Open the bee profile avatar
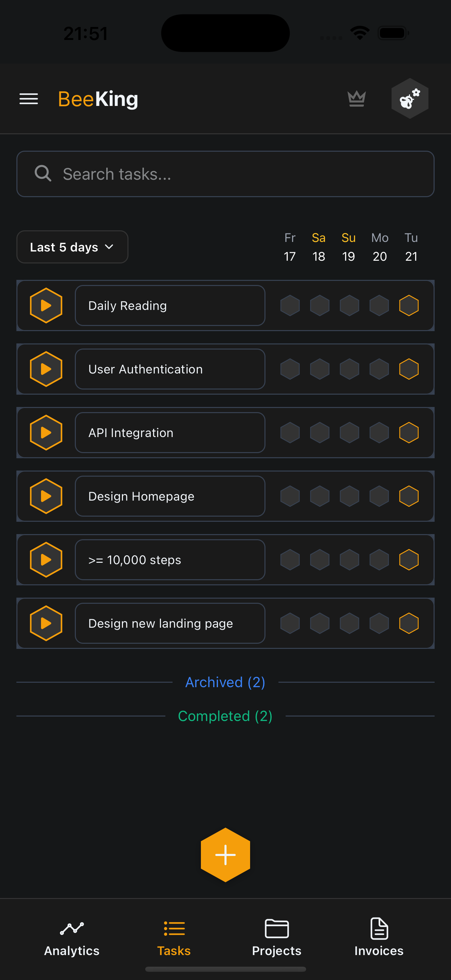 click(410, 98)
